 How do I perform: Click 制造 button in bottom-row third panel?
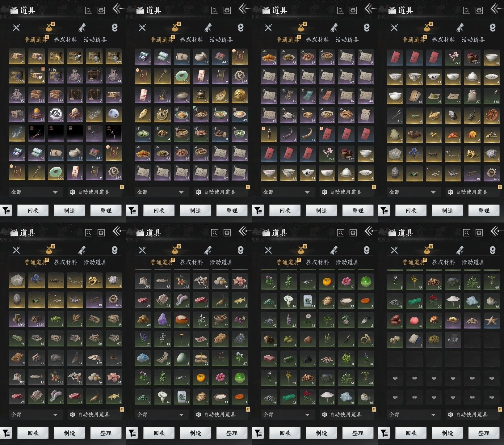tap(321, 433)
